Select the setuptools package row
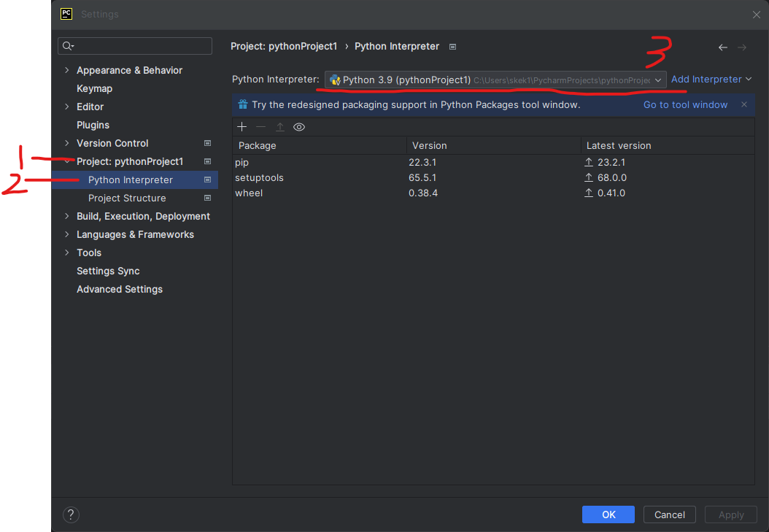 (493, 177)
